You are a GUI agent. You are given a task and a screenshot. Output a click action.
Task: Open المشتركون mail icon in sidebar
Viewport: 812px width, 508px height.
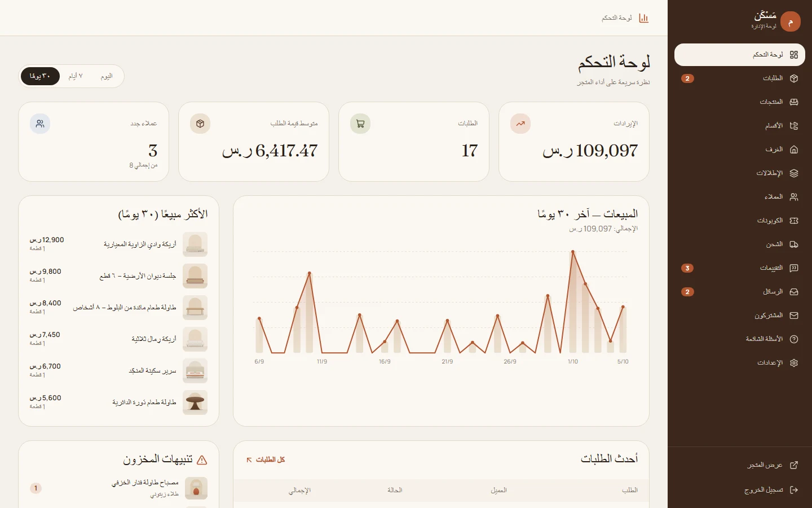(794, 316)
